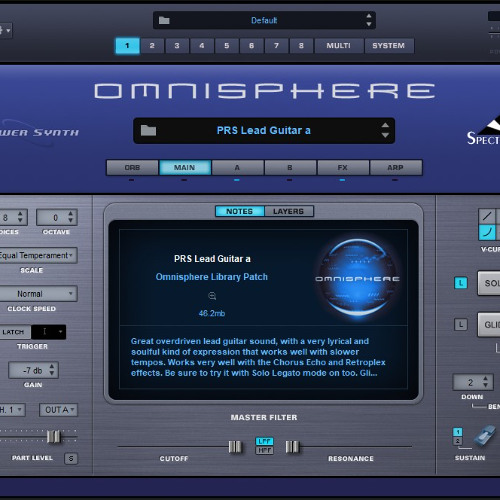Show the LAYERS view

tap(289, 211)
